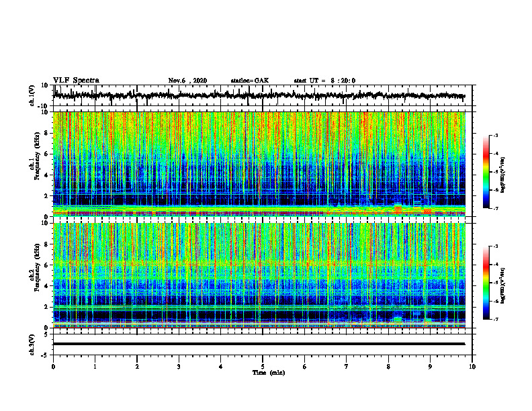Screen dimensions: 532x411
Task: Click the ch.2 colorbar log(PSD) unit label
Action: click(x=503, y=285)
